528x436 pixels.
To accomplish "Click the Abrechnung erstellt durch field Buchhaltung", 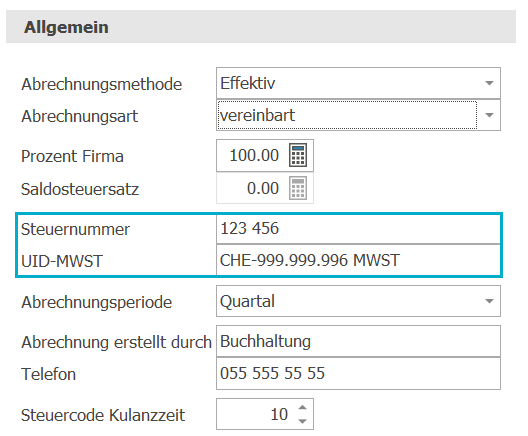I will (x=358, y=341).
